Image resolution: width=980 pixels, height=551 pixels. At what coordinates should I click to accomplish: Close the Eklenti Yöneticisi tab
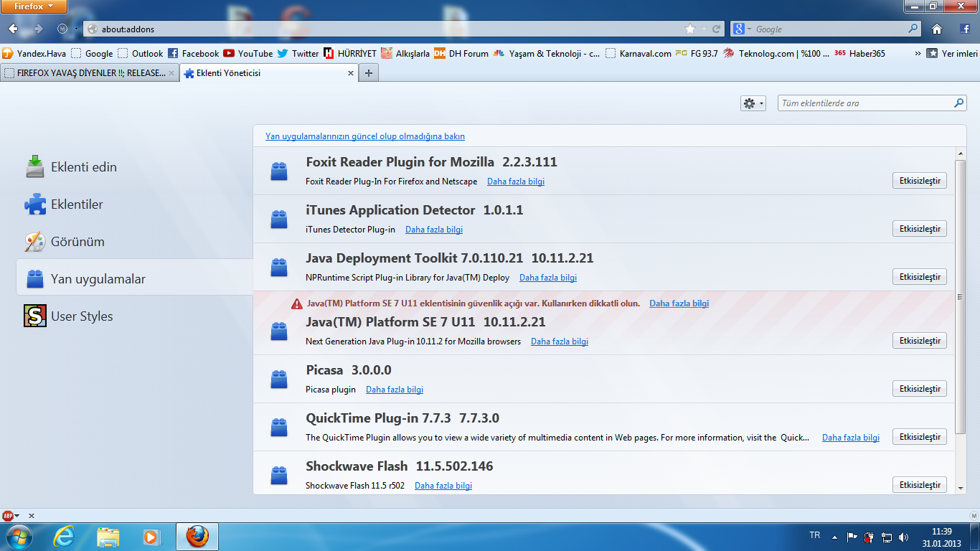click(351, 73)
